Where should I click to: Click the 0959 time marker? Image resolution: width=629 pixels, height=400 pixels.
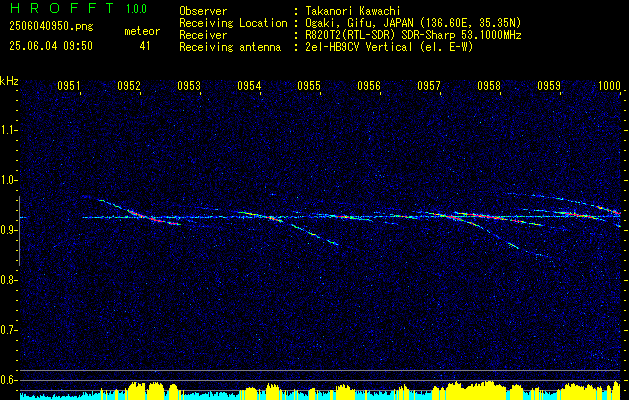click(548, 85)
